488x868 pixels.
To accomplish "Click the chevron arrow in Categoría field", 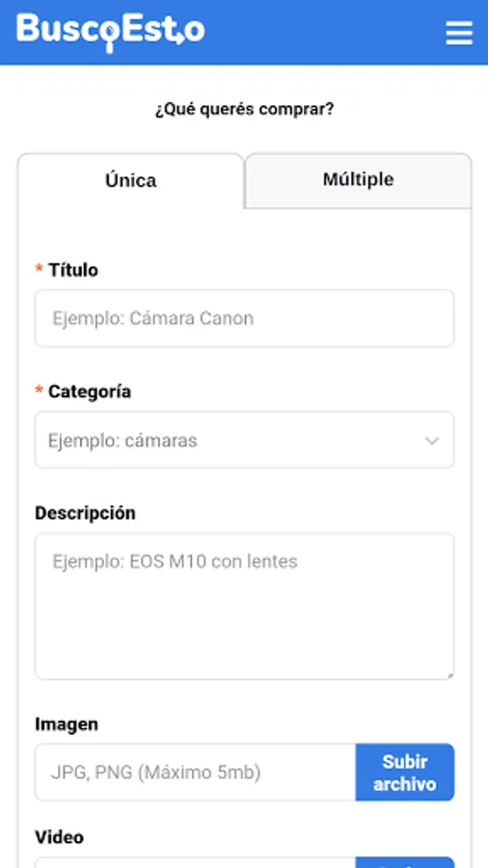I will [431, 441].
